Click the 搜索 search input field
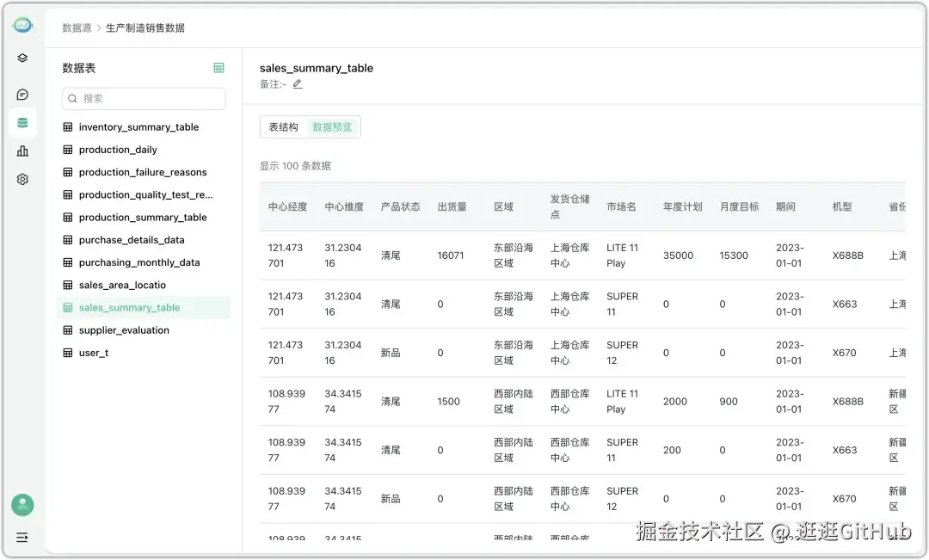Viewport: 929px width, 560px height. 143,99
